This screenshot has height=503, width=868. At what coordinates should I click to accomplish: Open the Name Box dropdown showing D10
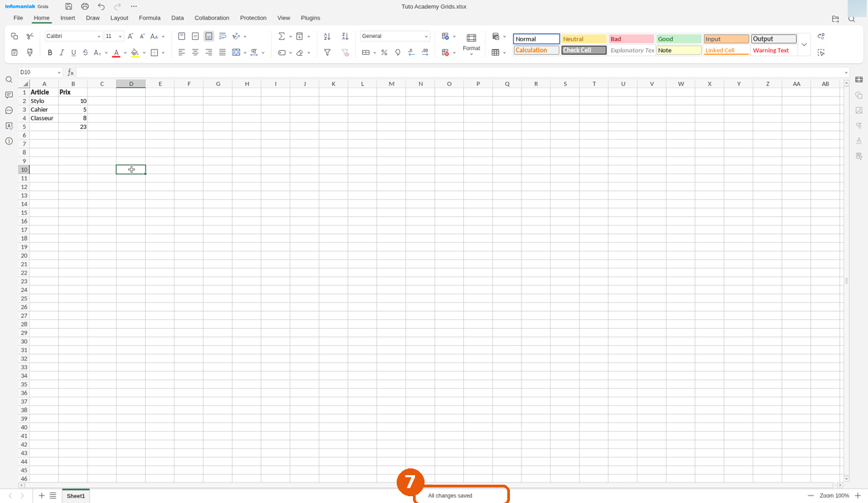(59, 72)
